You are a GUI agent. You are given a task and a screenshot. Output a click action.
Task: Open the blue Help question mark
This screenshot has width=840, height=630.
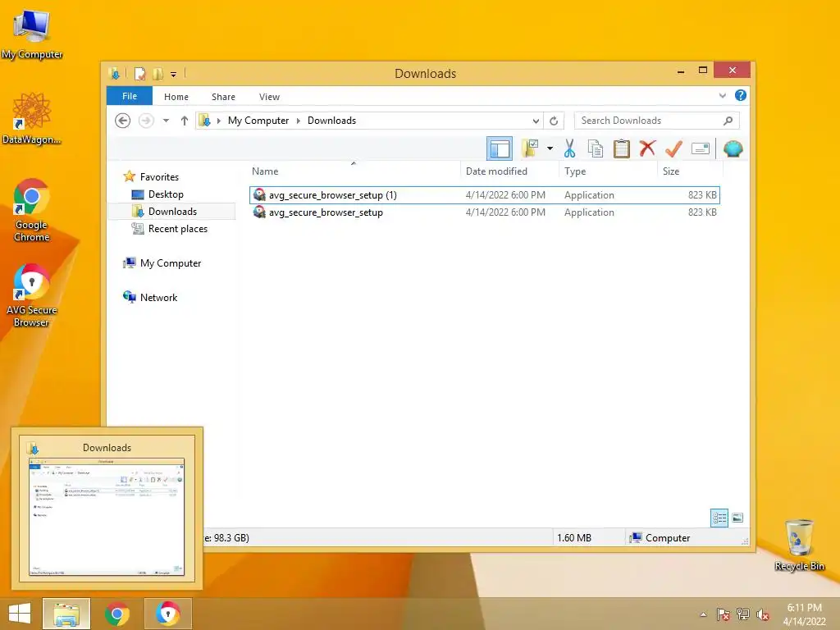click(741, 95)
